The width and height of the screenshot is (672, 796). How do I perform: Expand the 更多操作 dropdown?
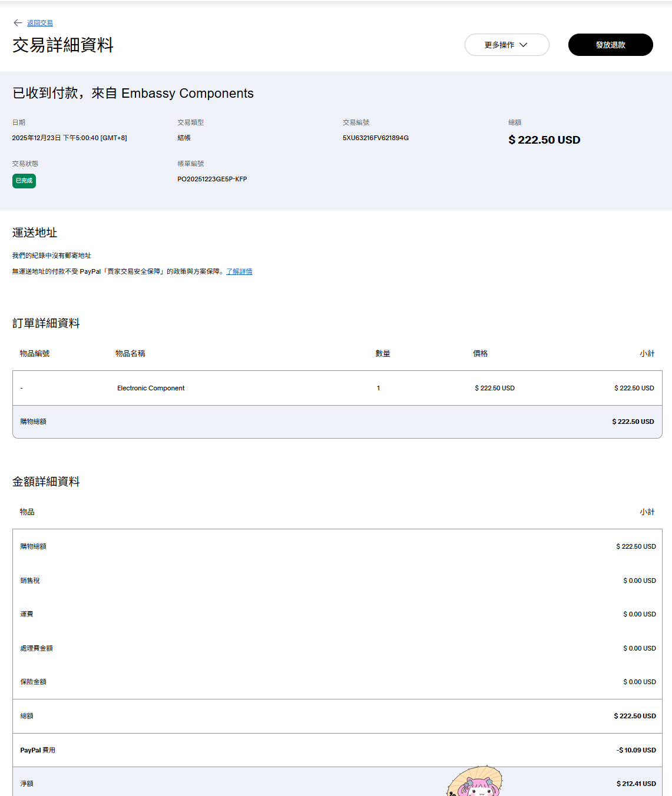tap(507, 45)
